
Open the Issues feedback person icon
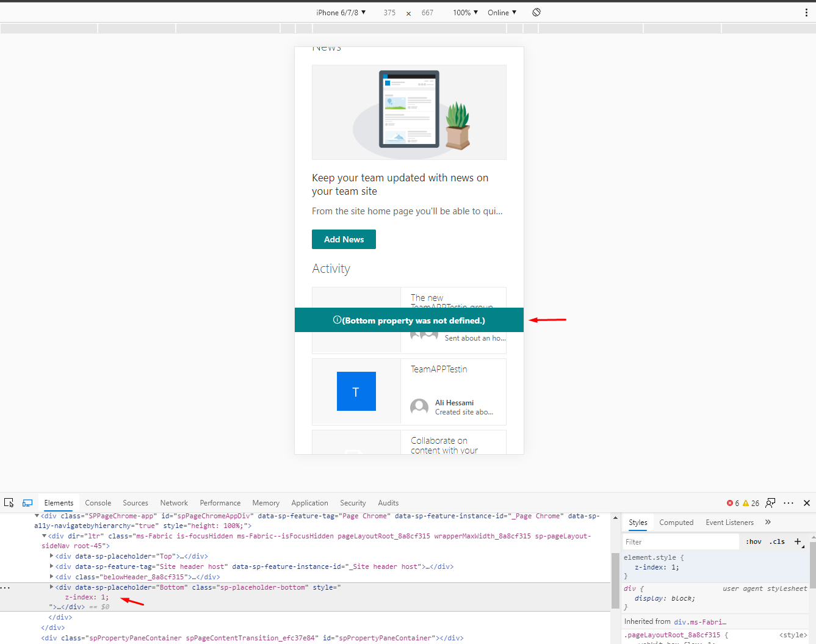770,502
